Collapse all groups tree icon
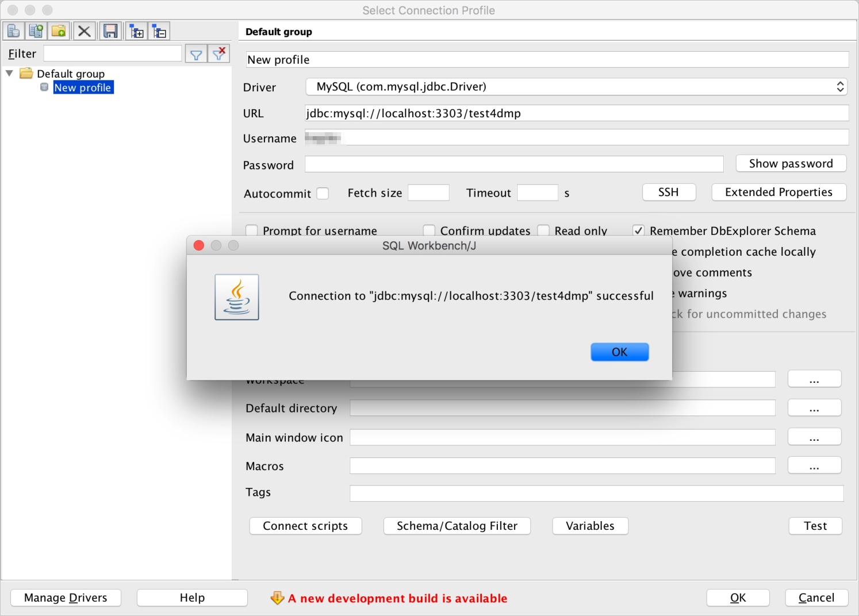This screenshot has height=616, width=859. coord(159,31)
